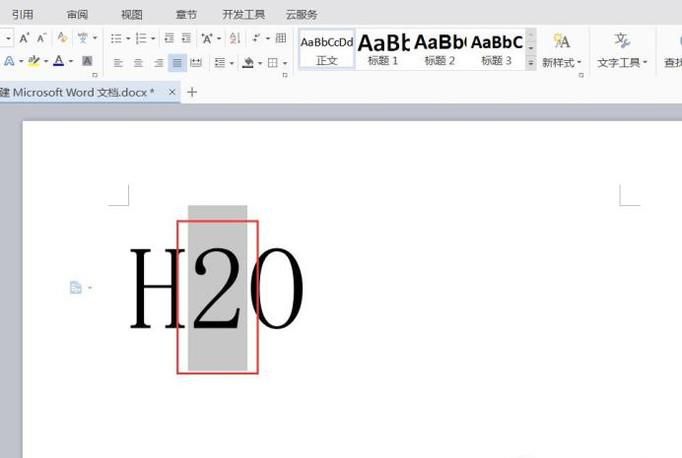Click the increase font size icon
Image resolution: width=682 pixels, height=458 pixels.
(24, 38)
